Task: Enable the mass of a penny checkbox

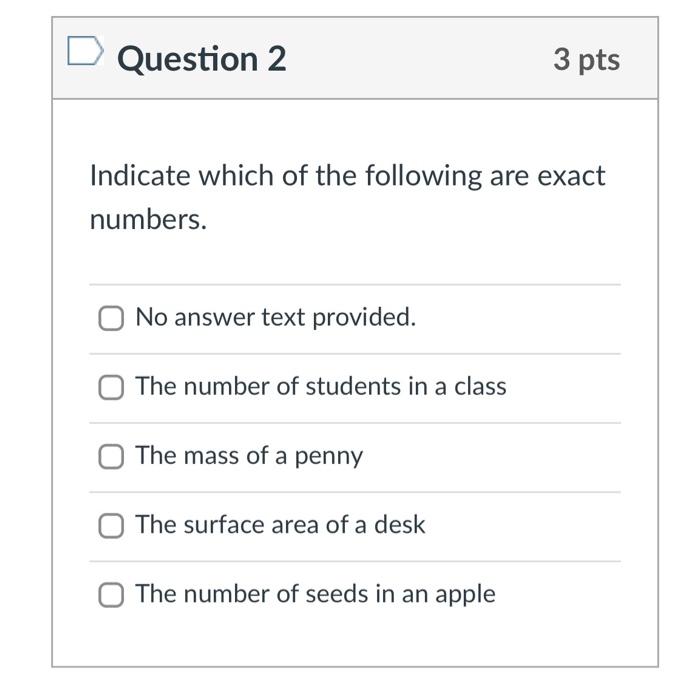Action: (111, 457)
